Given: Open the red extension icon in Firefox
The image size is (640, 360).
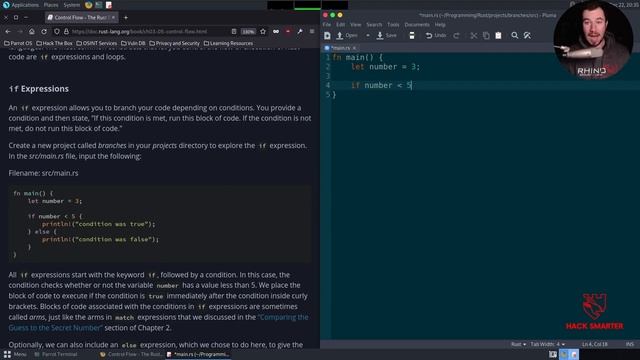Looking at the screenshot, I should pos(288,31).
